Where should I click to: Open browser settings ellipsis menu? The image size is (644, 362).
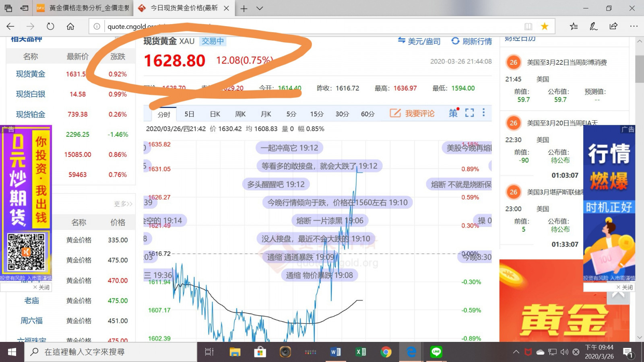coord(634,27)
